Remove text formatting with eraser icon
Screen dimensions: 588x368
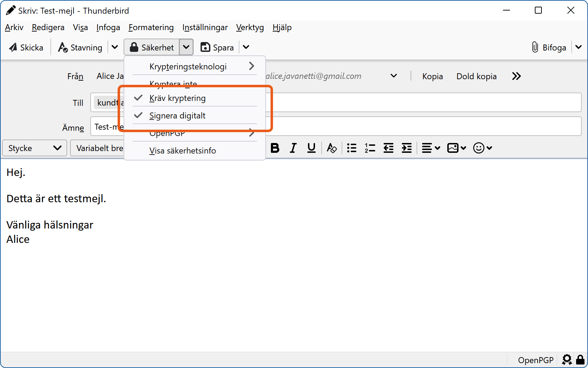click(x=331, y=148)
